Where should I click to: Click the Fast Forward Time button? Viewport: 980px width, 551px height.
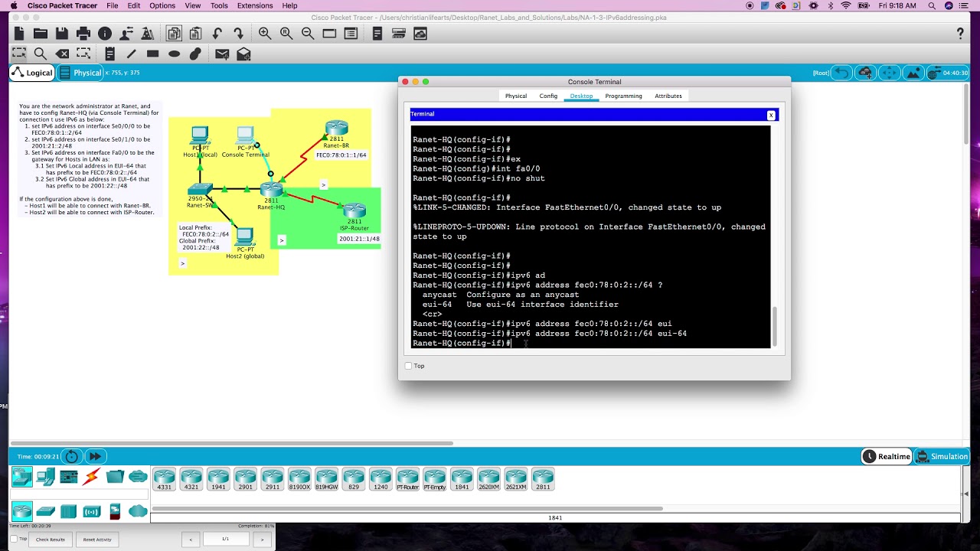[x=95, y=456]
